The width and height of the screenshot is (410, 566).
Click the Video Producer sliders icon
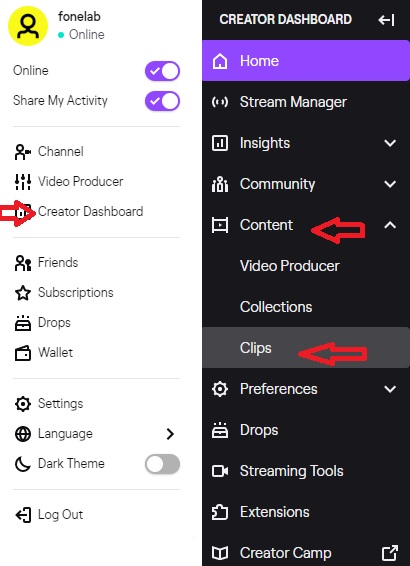23,182
